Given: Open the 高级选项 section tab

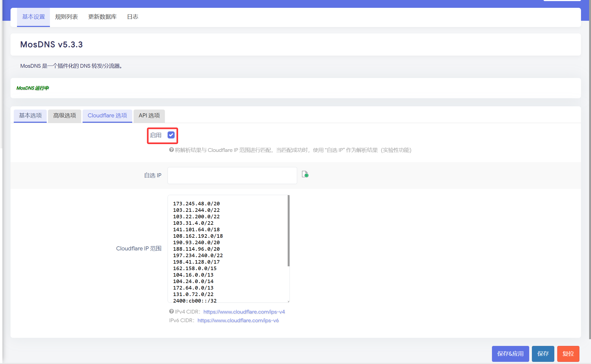Looking at the screenshot, I should pyautogui.click(x=64, y=115).
